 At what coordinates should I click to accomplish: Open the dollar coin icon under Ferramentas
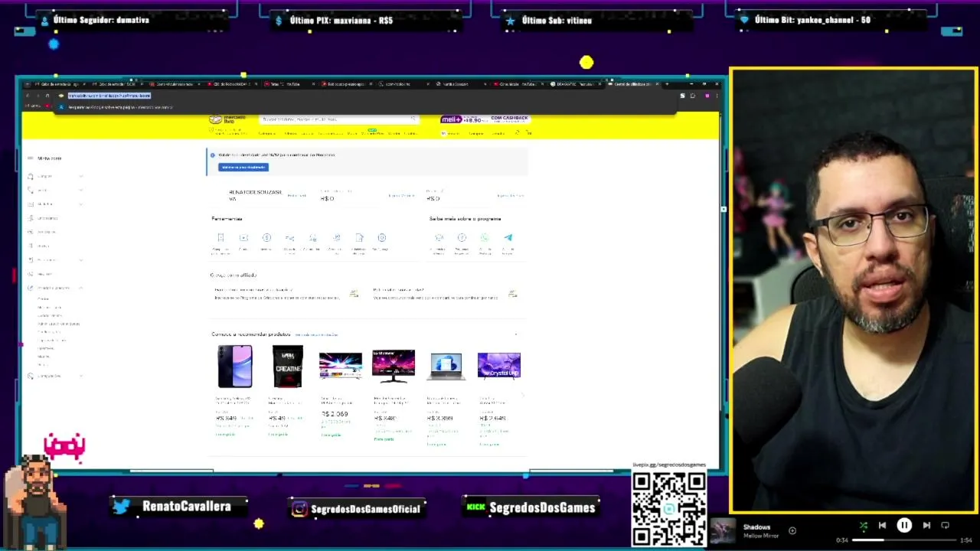point(266,238)
